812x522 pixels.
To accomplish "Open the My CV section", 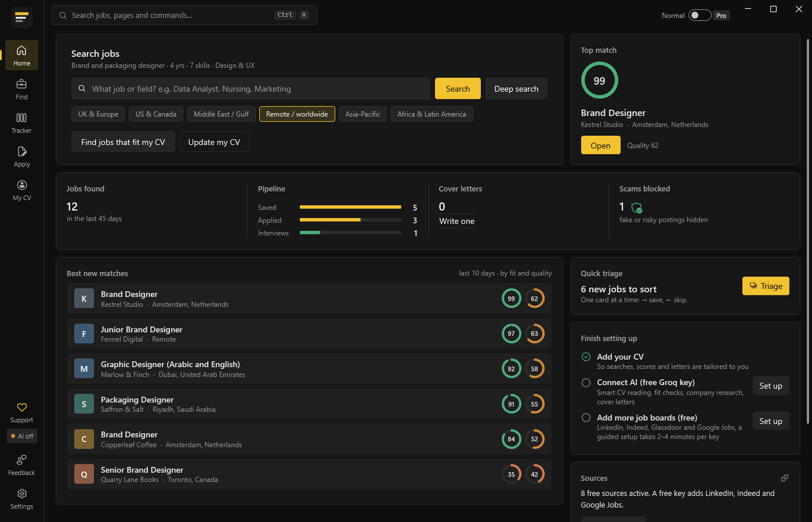I will pyautogui.click(x=21, y=190).
